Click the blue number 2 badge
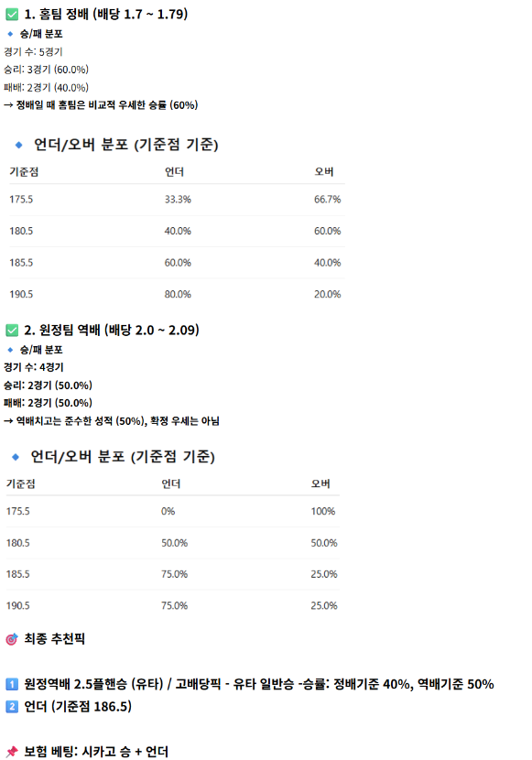Viewport: 532px width, 760px height. pyautogui.click(x=12, y=707)
